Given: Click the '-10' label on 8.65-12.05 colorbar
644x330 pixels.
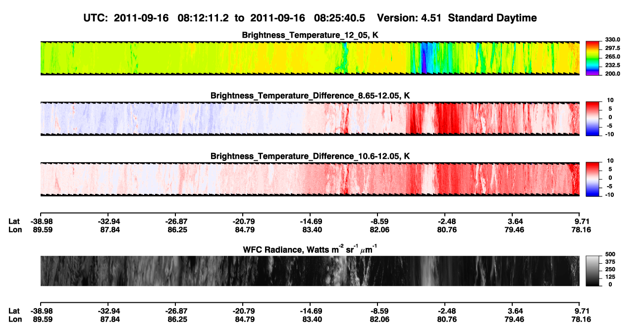Looking at the screenshot, I should [x=609, y=134].
